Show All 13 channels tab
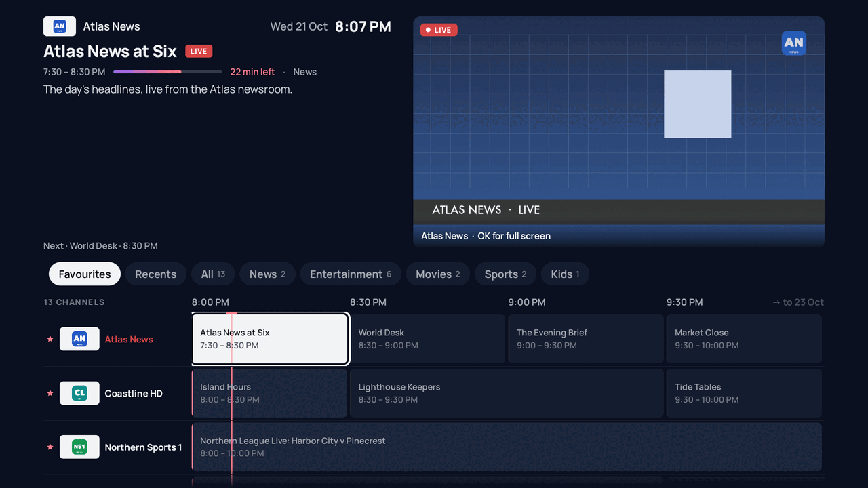Viewport: 868px width, 488px height. [x=213, y=274]
